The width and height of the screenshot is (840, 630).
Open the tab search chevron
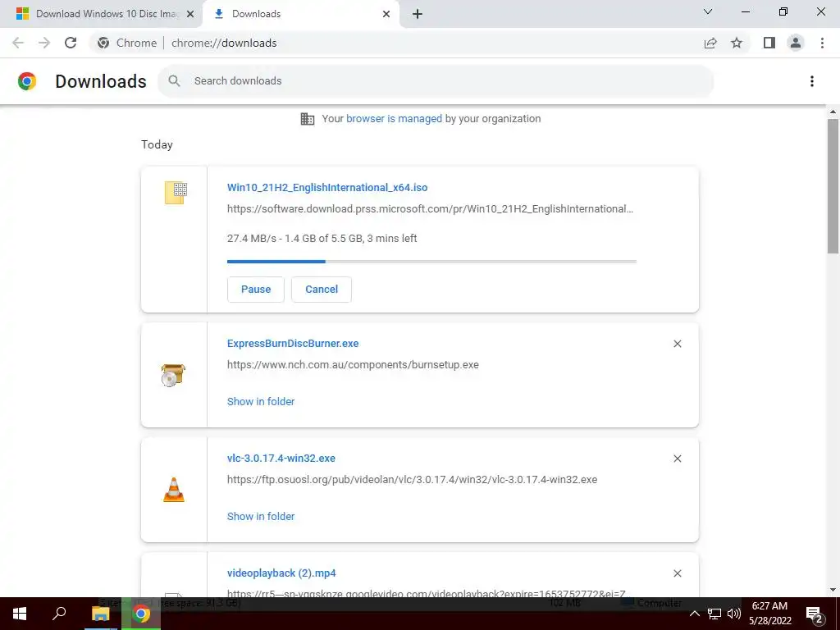point(708,11)
